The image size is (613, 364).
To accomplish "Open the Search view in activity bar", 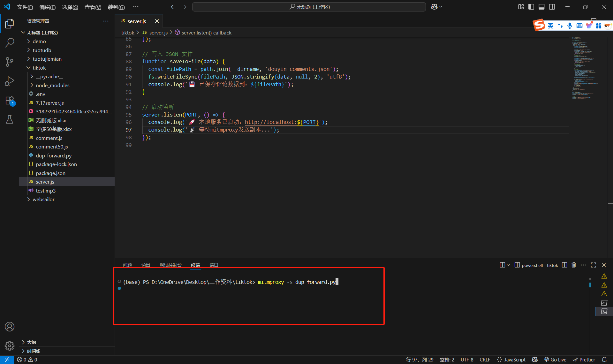I will 10,42.
